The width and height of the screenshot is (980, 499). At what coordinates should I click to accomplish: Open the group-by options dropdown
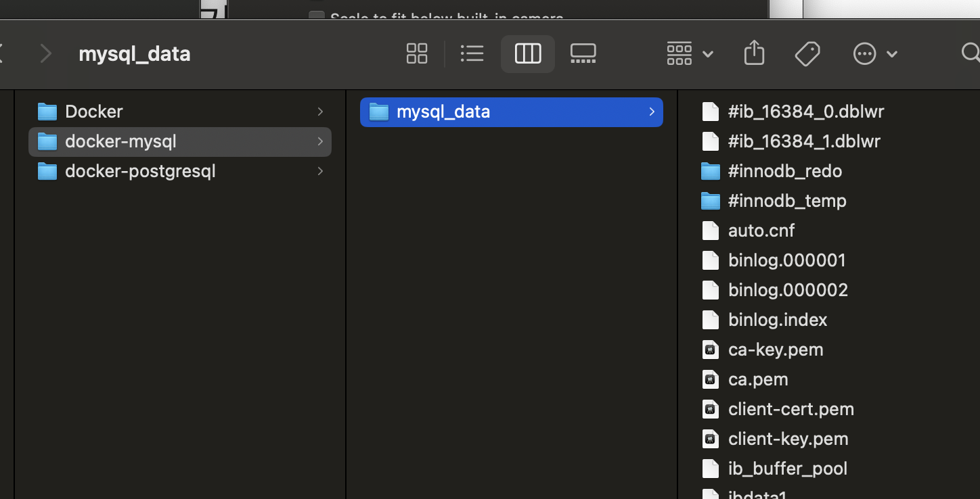tap(690, 53)
